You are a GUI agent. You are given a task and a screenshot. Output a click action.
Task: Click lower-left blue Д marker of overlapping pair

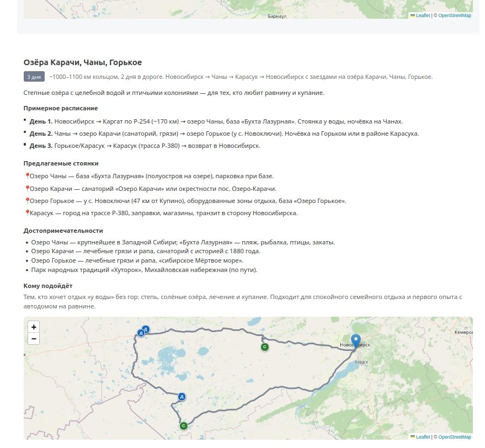click(x=141, y=333)
